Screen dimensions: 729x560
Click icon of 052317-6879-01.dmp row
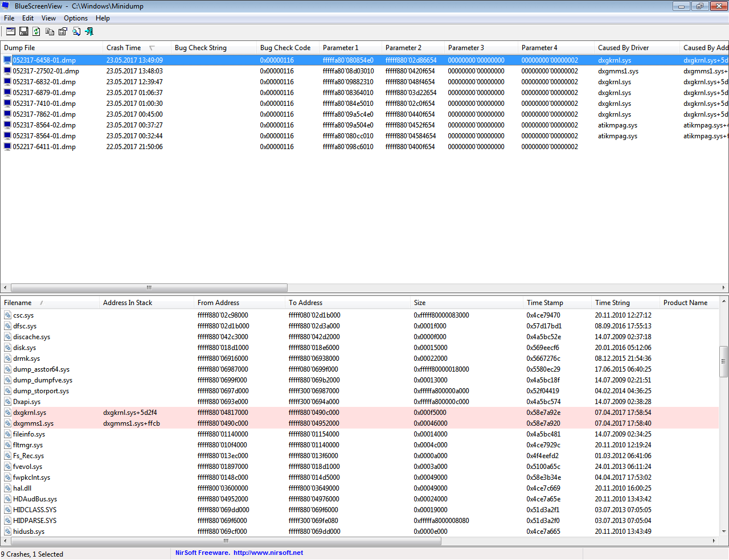[x=7, y=93]
